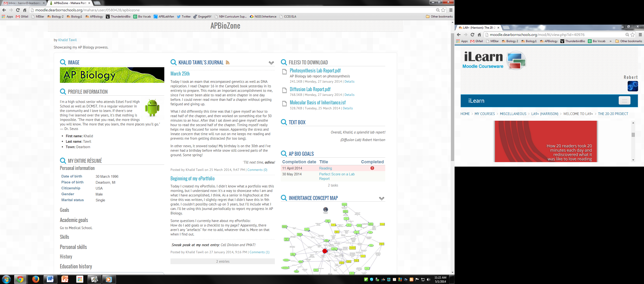Image resolution: width=644 pixels, height=284 pixels.
Task: Open the Reading goal task
Action: [326, 168]
